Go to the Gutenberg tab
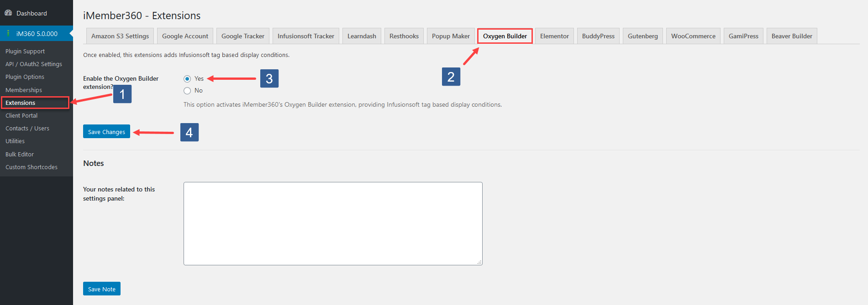The height and width of the screenshot is (305, 868). pos(643,36)
